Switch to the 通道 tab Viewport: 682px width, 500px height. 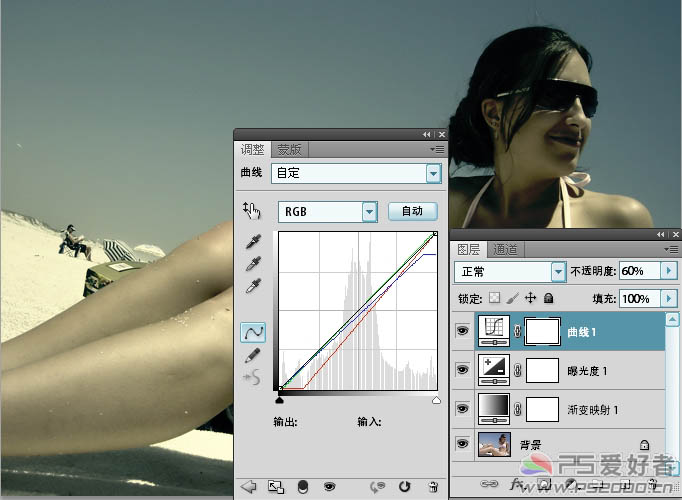pyautogui.click(x=506, y=249)
